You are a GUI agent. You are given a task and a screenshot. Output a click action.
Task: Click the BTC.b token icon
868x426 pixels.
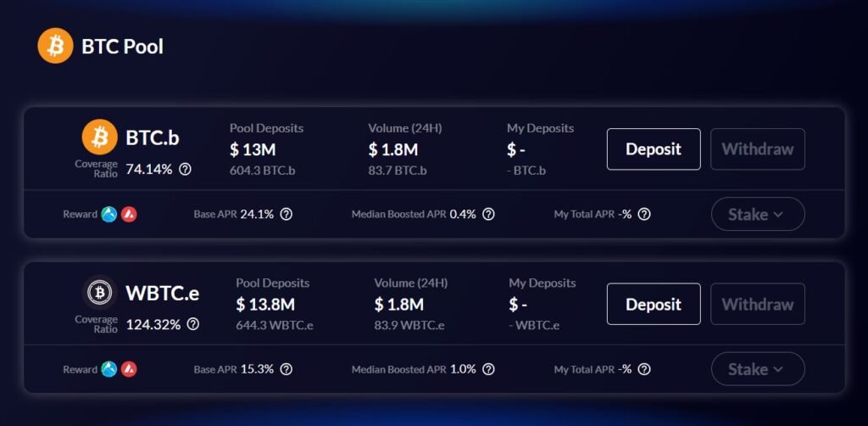[100, 137]
